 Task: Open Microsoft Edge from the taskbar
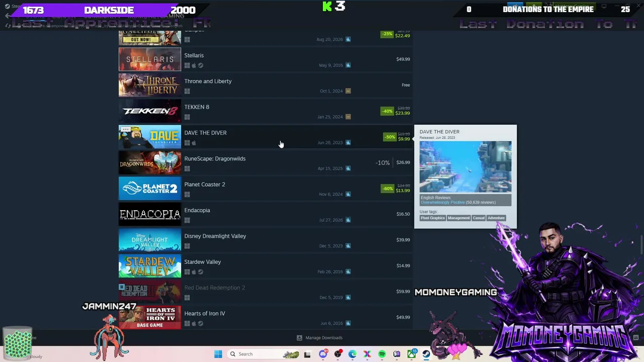coord(352,354)
